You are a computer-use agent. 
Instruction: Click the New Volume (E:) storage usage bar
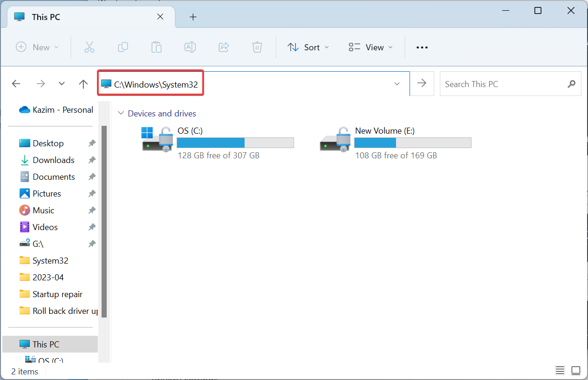click(x=413, y=142)
